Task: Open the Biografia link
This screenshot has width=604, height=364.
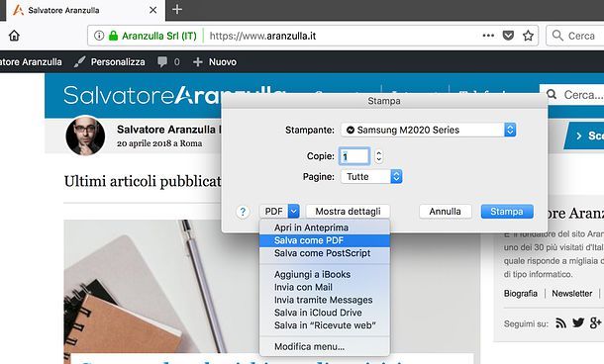Action: [x=521, y=293]
